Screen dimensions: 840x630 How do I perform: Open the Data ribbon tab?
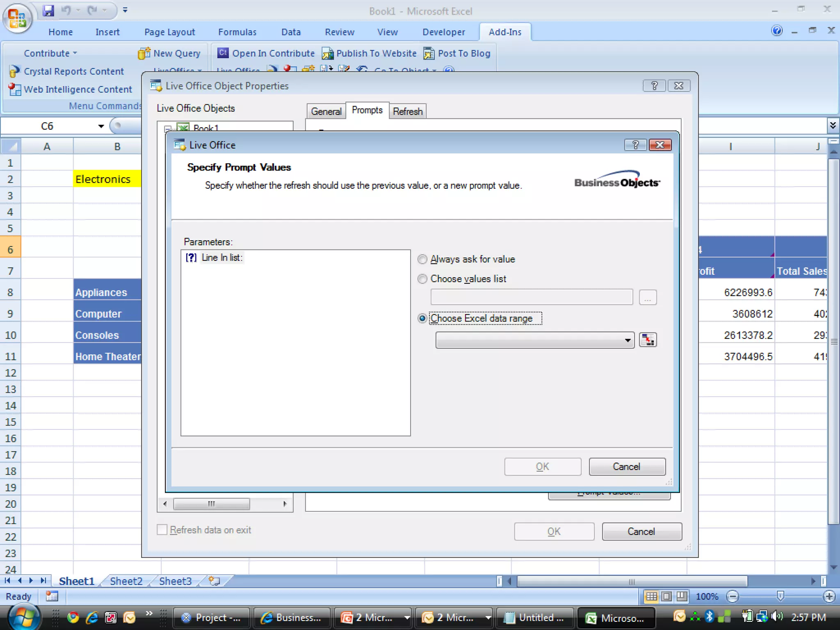291,32
